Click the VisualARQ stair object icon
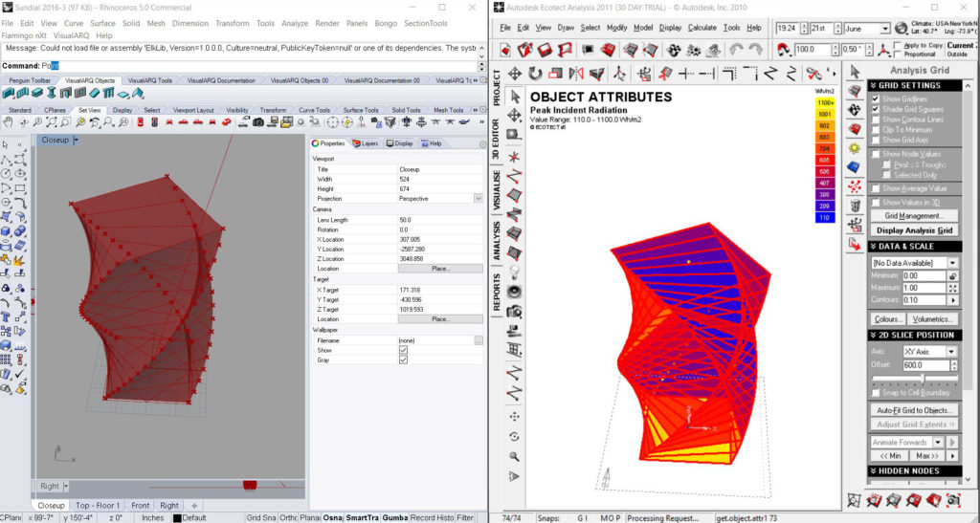 pos(95,94)
